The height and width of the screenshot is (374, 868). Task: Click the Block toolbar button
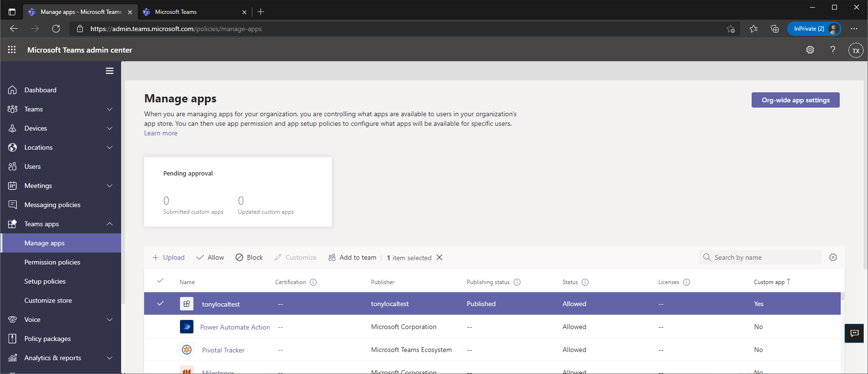(249, 257)
